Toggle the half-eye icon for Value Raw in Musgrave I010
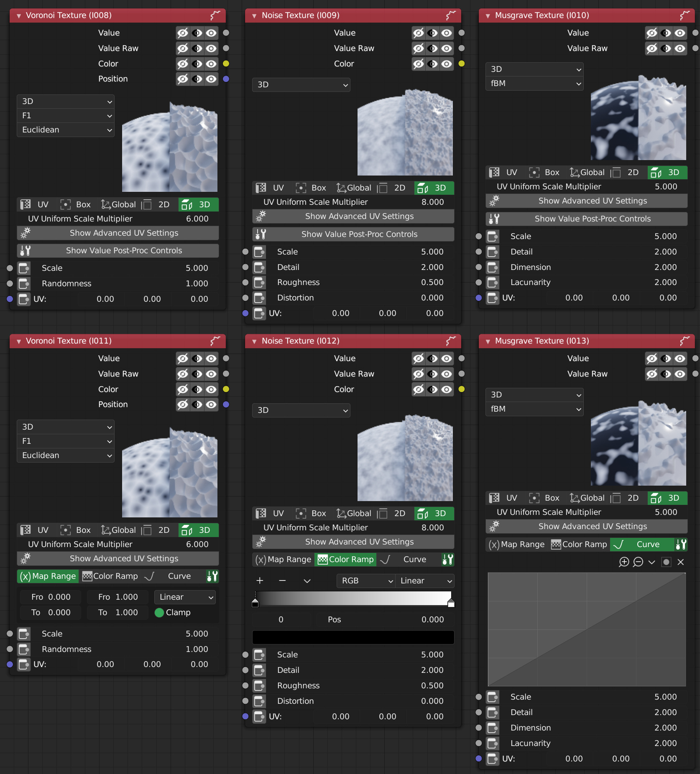The height and width of the screenshot is (774, 700). (x=666, y=48)
